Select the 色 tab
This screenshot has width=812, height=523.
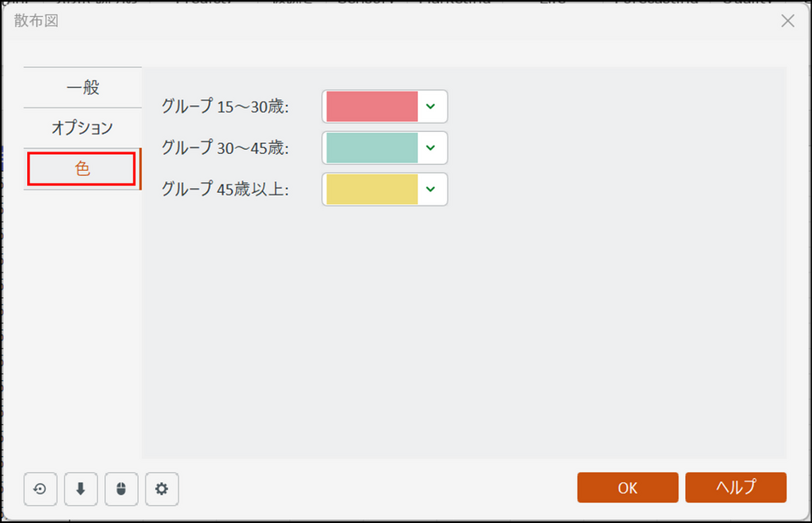point(82,169)
